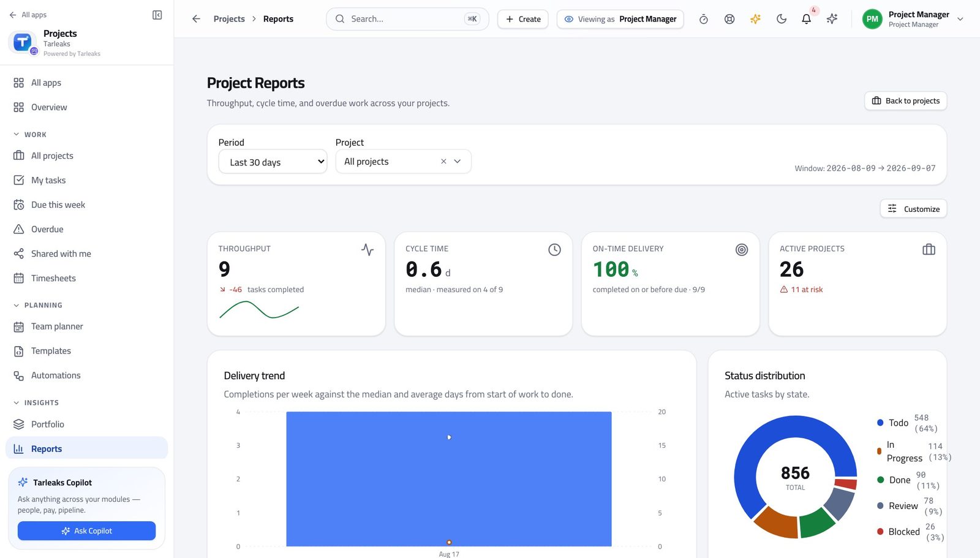Open the Project All projects chevron
980x558 pixels.
pos(458,162)
